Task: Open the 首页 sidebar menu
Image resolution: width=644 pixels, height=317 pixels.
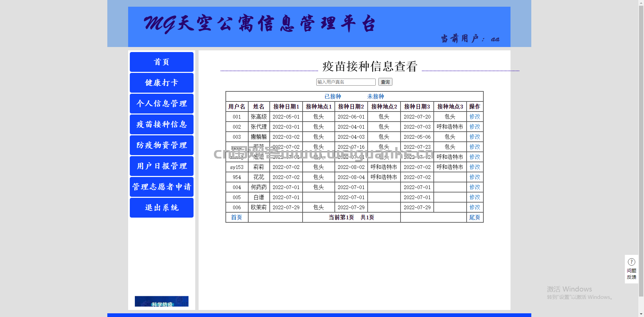Action: [162, 62]
